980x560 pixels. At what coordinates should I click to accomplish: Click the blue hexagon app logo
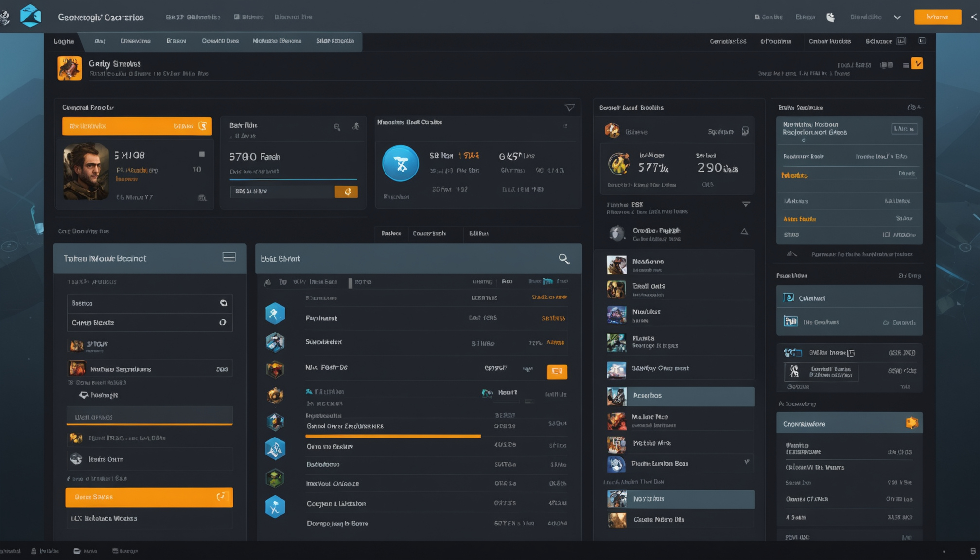coord(31,16)
